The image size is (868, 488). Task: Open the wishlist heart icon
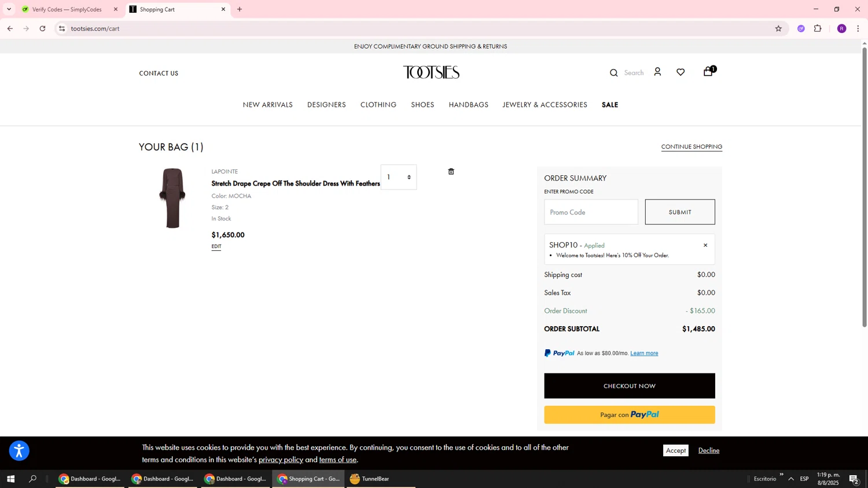point(681,72)
